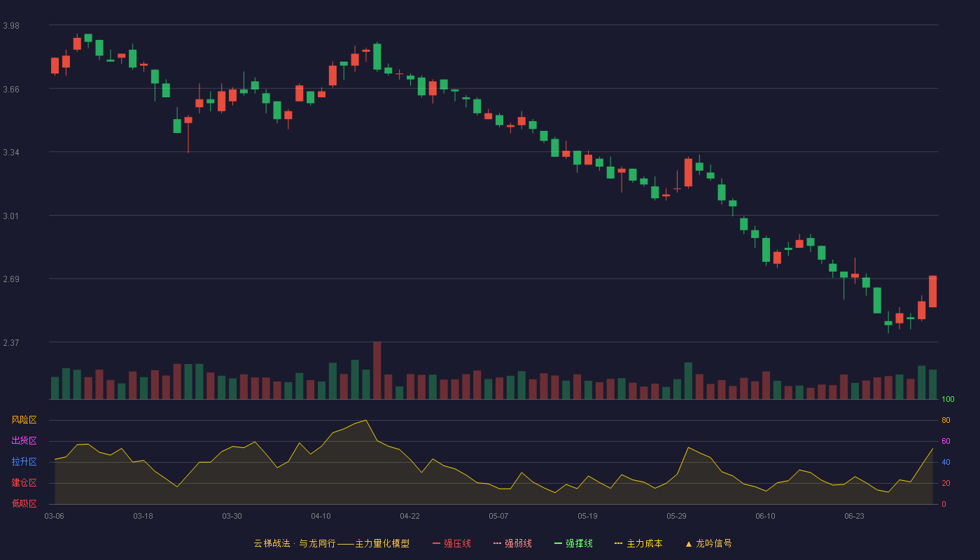The width and height of the screenshot is (980, 560).
Task: Select the 拉升区 zone label
Action: pyautogui.click(x=24, y=462)
